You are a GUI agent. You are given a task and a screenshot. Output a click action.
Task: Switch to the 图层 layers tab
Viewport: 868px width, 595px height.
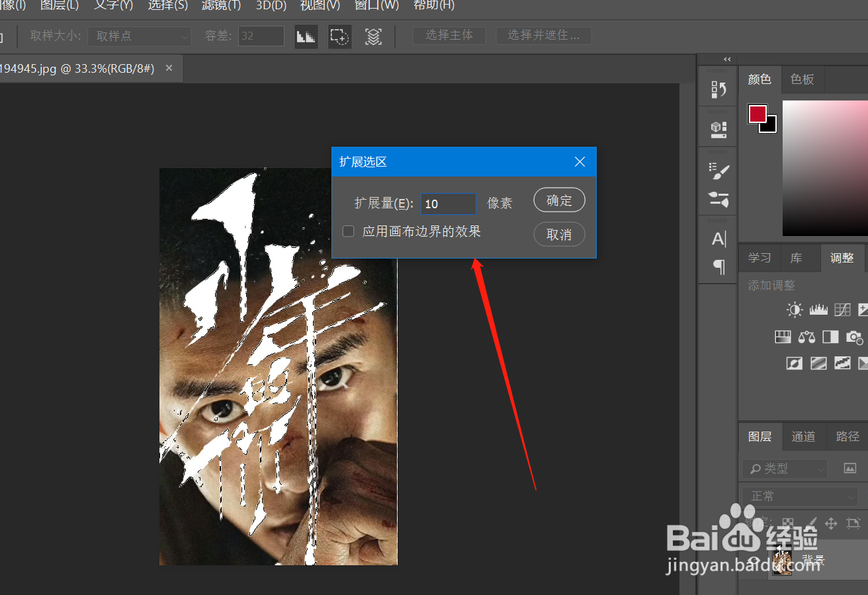759,436
